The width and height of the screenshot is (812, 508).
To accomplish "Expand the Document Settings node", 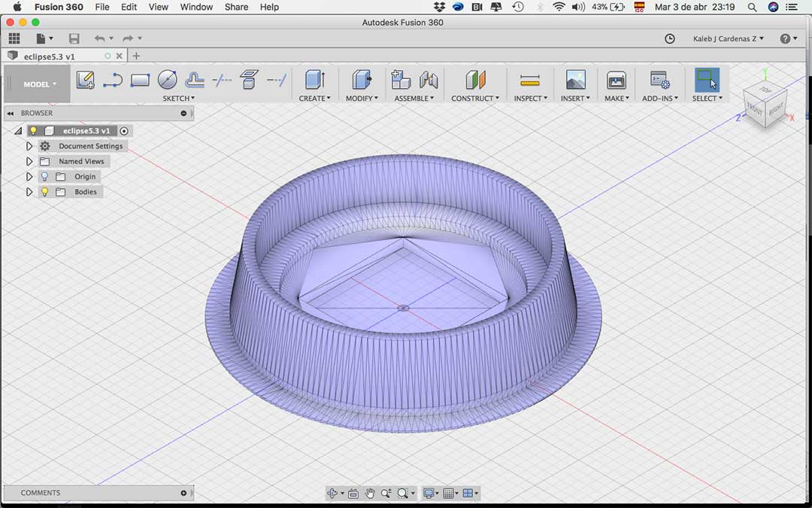I will tap(29, 146).
